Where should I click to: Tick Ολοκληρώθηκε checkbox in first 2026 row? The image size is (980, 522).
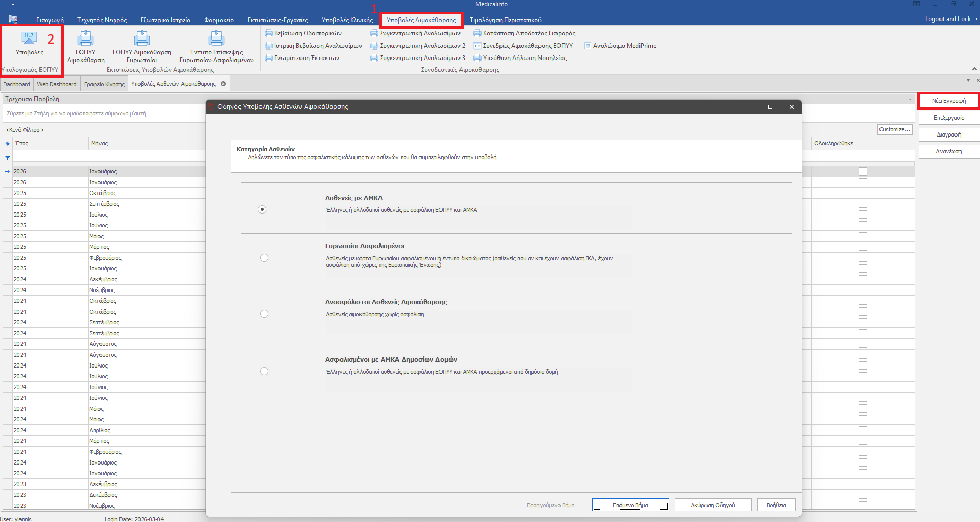[x=863, y=171]
